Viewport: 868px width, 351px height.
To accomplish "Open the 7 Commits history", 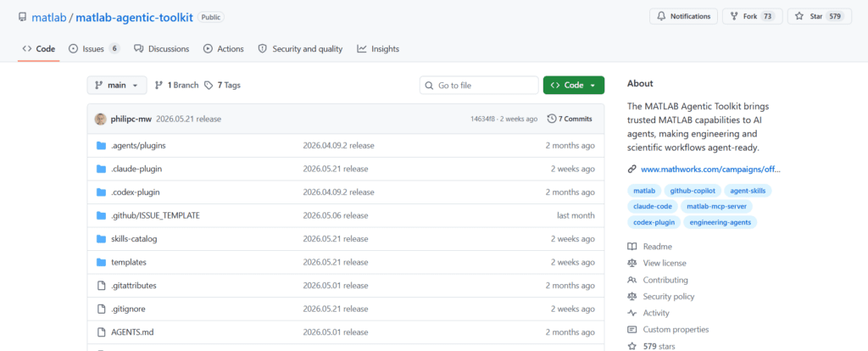I will point(570,119).
